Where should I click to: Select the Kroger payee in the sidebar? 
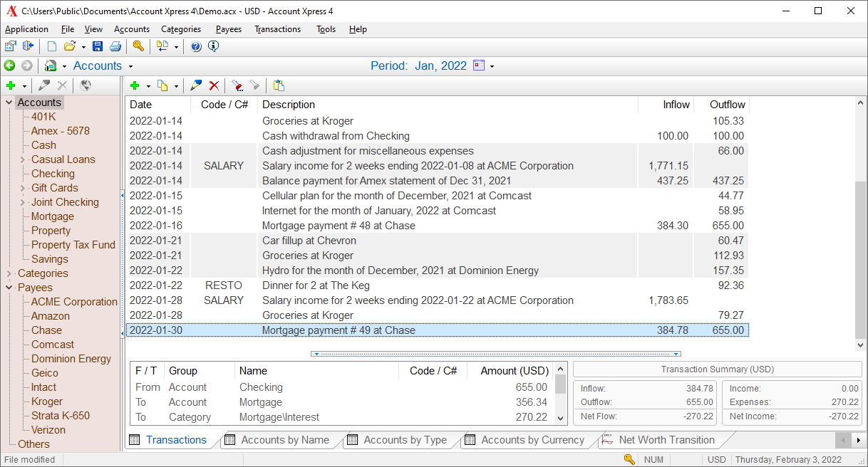(x=46, y=402)
